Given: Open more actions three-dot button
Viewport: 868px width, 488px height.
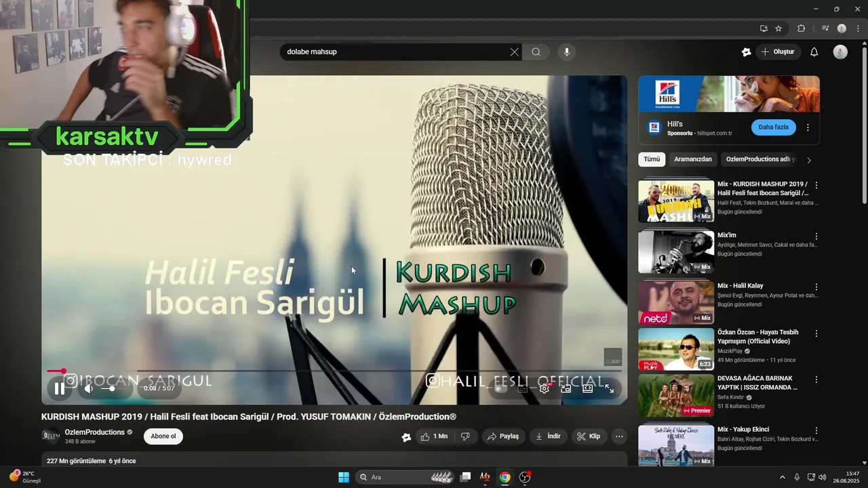Looking at the screenshot, I should point(619,436).
